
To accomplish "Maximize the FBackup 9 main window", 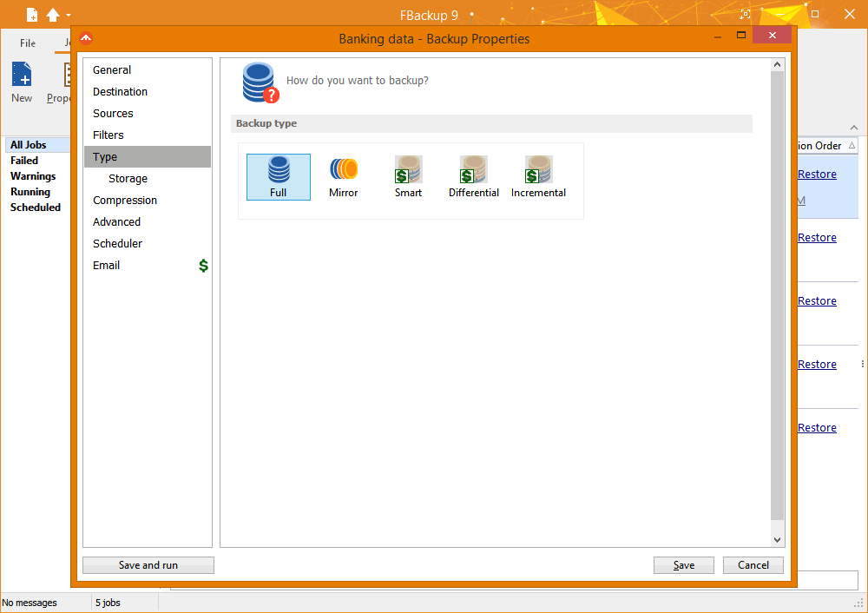I will tap(815, 14).
